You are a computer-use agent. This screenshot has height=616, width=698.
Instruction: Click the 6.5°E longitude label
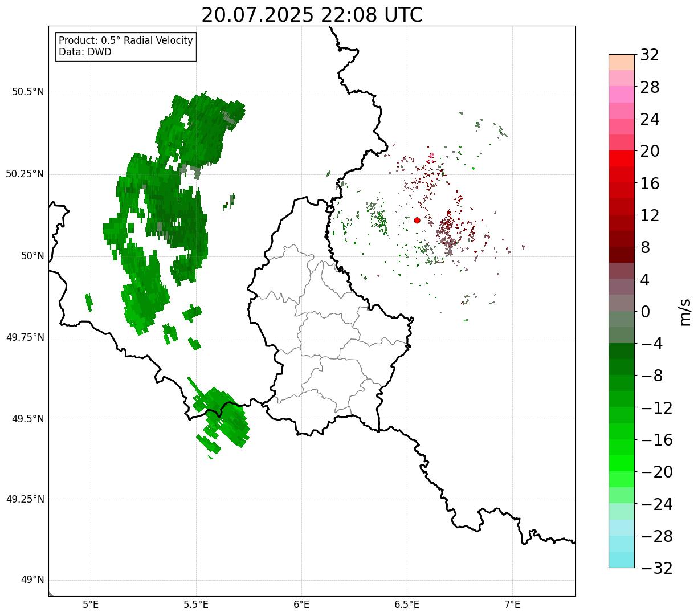pos(407,605)
